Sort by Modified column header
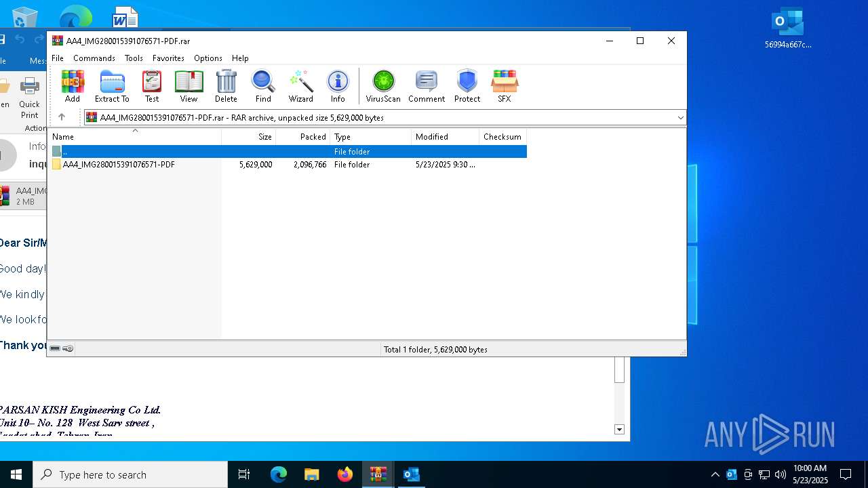Viewport: 868px width, 488px height. pyautogui.click(x=446, y=137)
